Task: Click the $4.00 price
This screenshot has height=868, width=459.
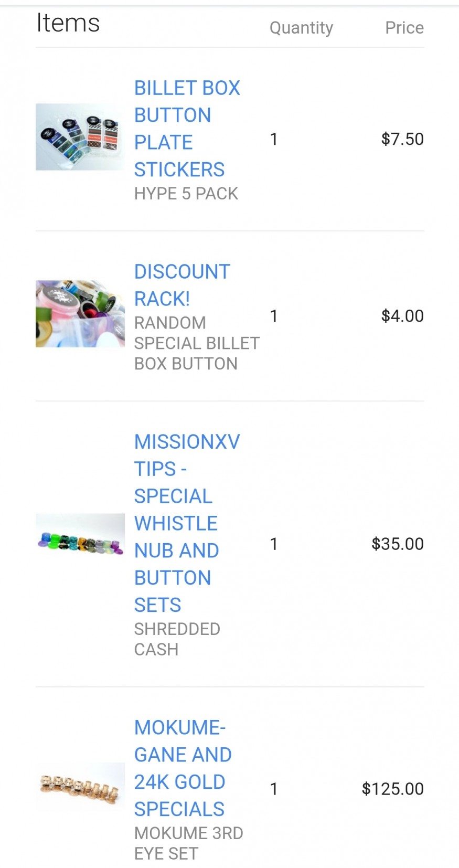Action: click(x=402, y=316)
